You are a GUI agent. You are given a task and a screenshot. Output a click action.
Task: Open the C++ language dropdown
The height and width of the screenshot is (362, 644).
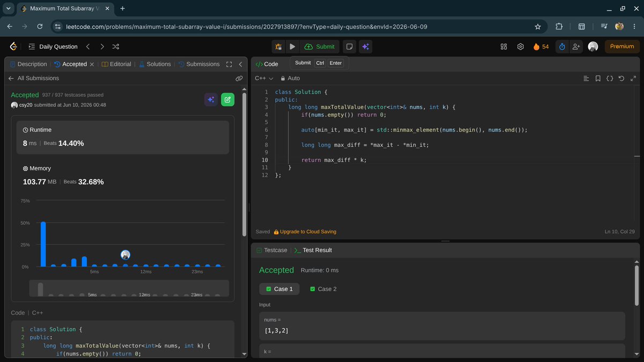(264, 78)
